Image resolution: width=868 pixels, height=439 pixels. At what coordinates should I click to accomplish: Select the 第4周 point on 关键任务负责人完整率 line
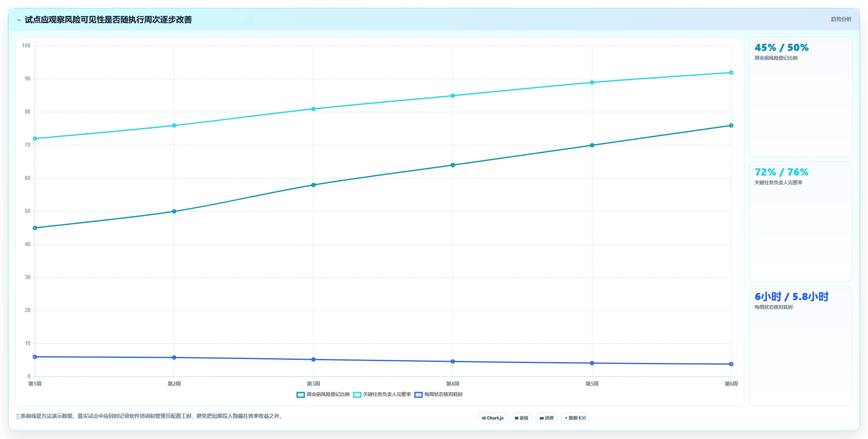(453, 96)
